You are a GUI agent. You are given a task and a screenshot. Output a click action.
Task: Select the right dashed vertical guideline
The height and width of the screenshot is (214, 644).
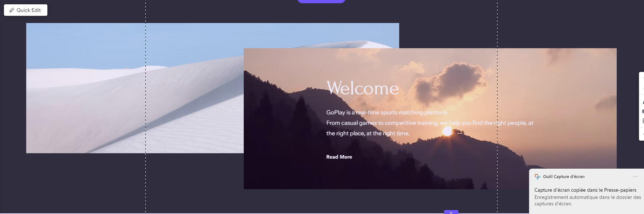point(497,107)
